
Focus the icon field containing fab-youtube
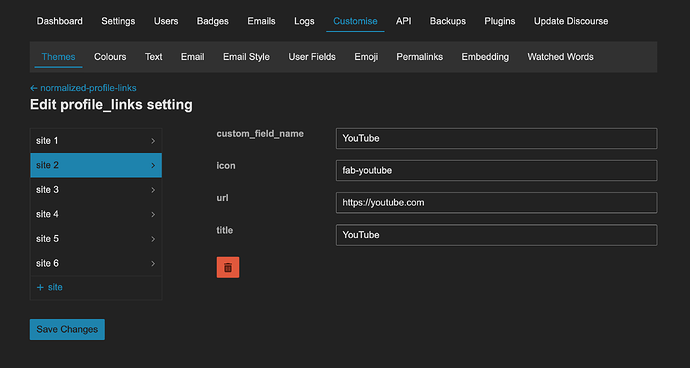[496, 170]
